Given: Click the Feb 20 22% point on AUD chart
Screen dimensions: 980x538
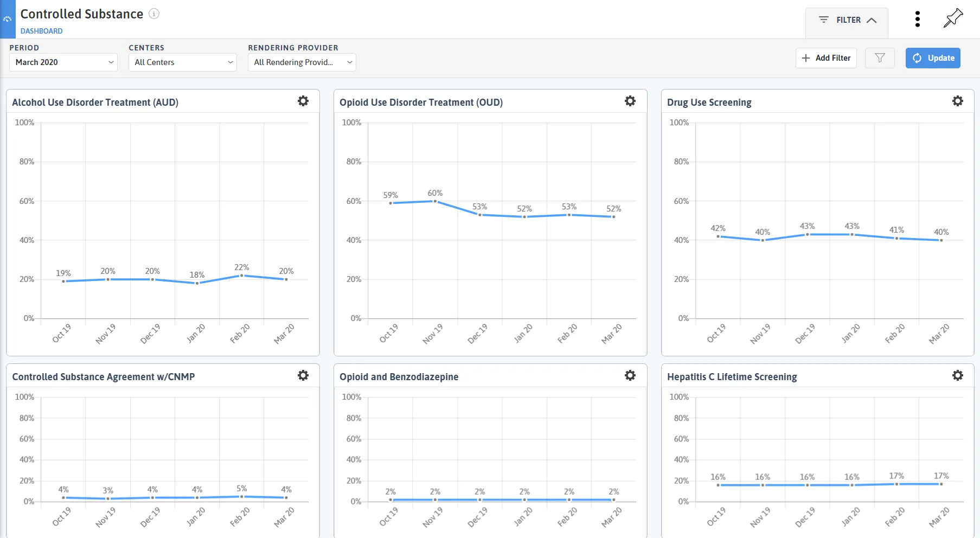Looking at the screenshot, I should pos(242,276).
